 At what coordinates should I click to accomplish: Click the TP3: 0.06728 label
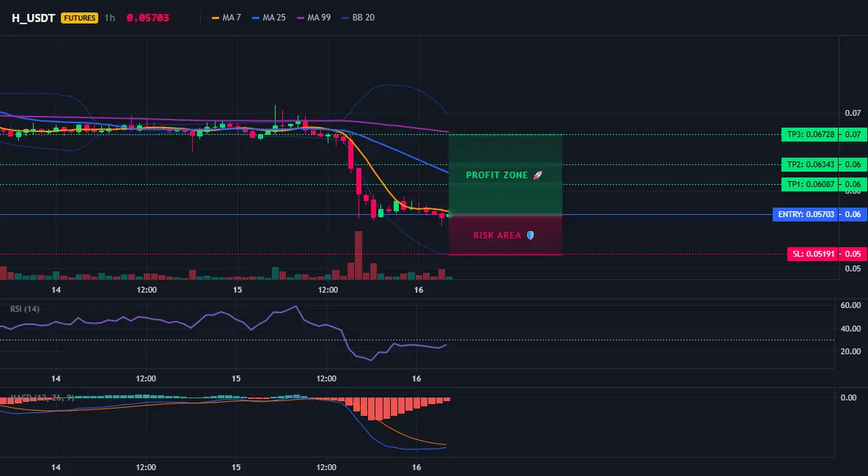point(809,134)
